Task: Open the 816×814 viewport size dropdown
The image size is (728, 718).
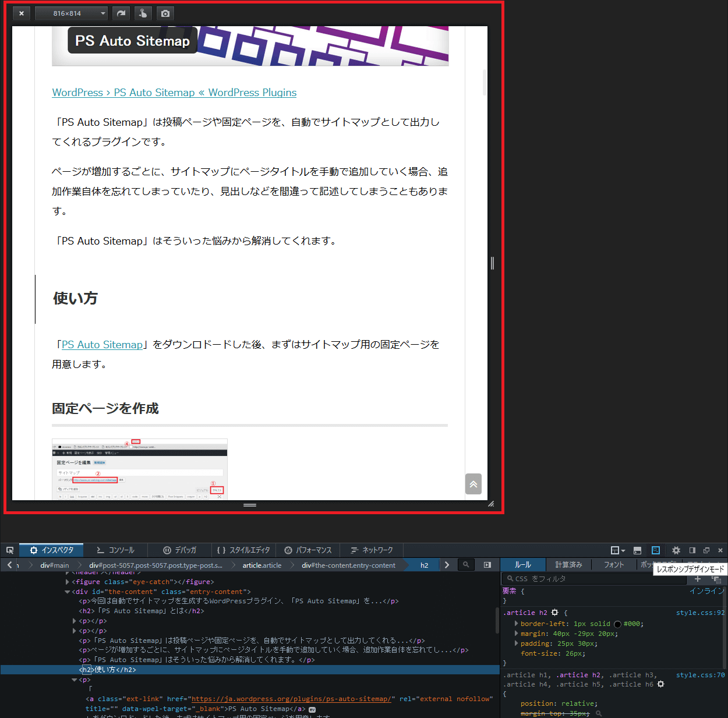Action: pyautogui.click(x=72, y=13)
